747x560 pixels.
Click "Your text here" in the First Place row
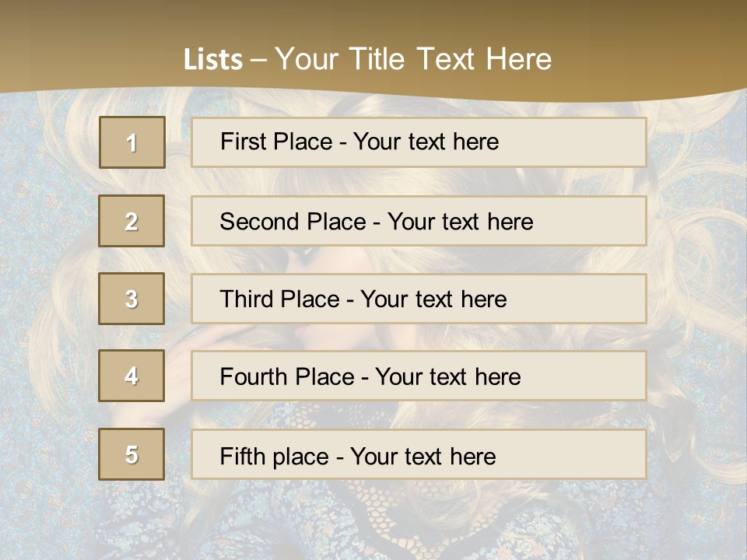426,142
